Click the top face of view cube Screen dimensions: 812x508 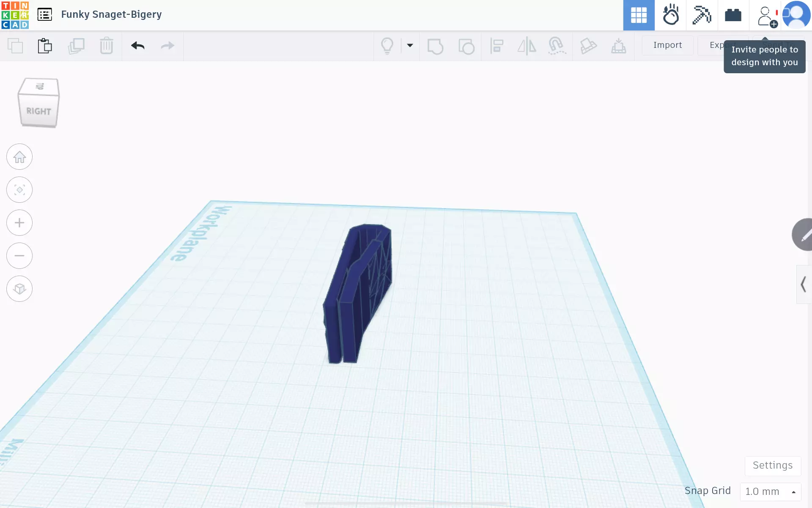[x=39, y=87]
